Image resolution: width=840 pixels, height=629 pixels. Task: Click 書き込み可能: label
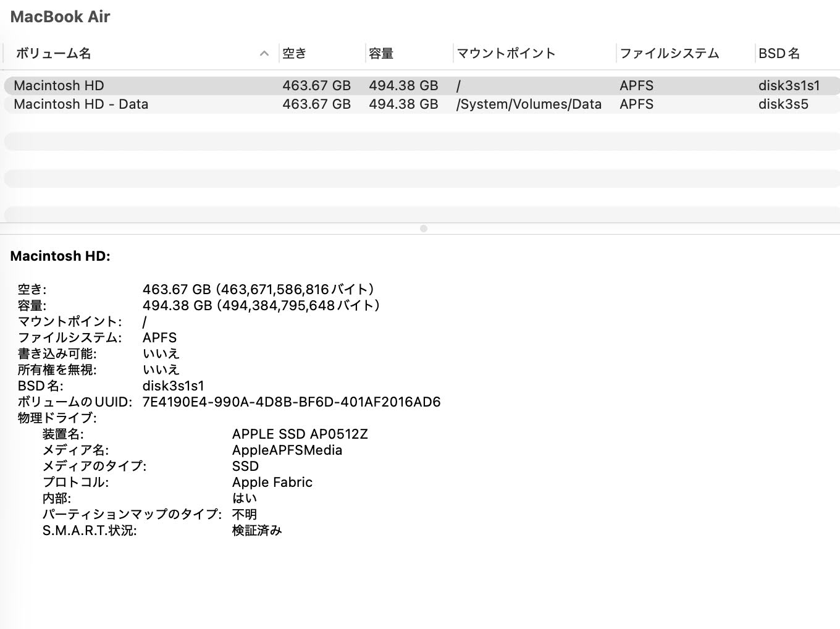[x=57, y=353]
